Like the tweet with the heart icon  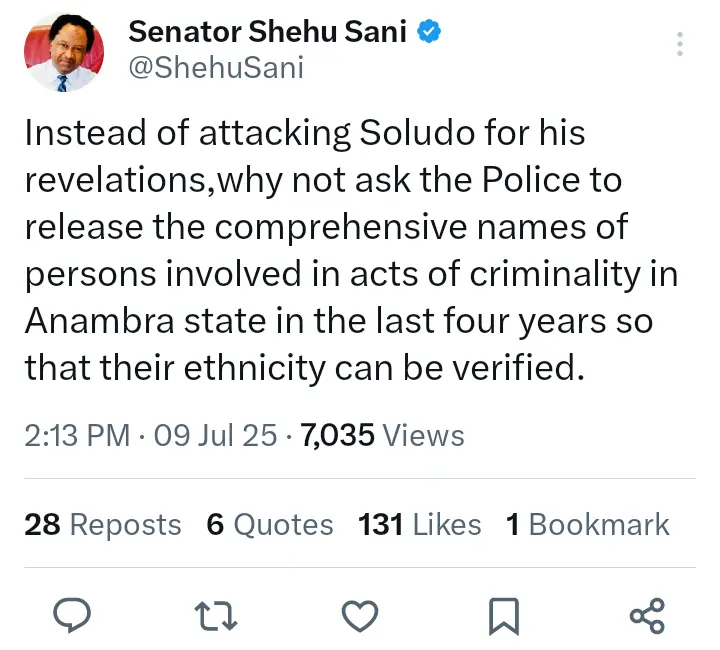point(360,615)
